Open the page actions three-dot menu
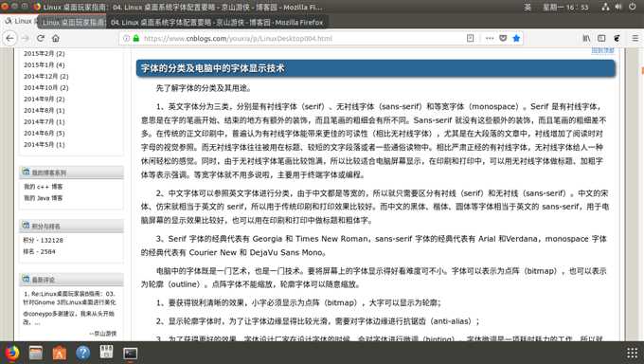644x364 pixels. (490, 38)
